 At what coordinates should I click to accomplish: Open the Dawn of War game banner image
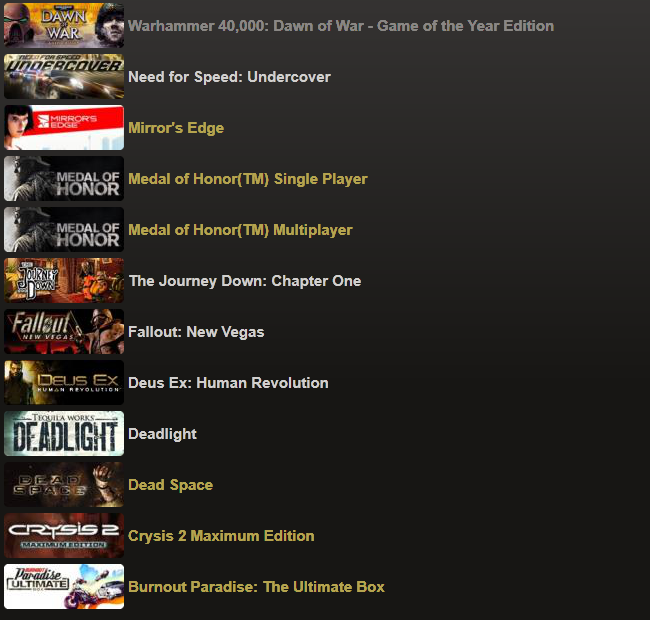click(64, 25)
